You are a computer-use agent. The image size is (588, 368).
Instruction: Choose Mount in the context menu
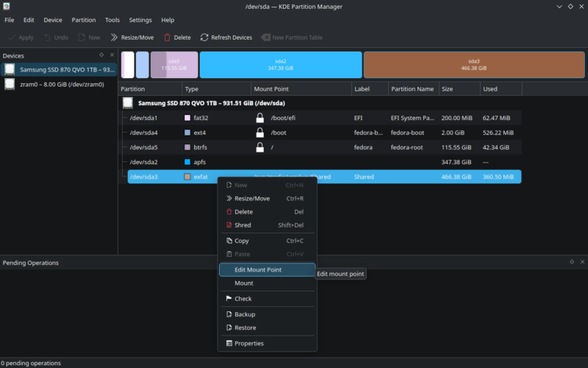coord(267,283)
